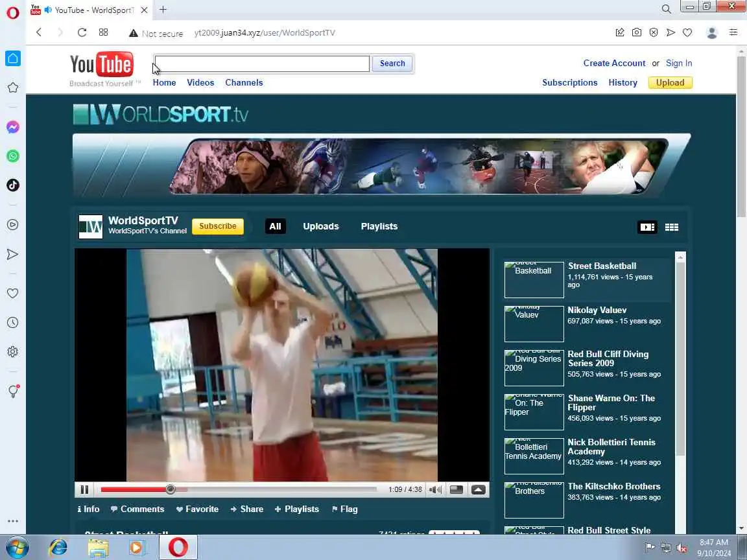Open ad blocker shield icon
Viewport: 747px width, 560px height.
[x=654, y=32]
